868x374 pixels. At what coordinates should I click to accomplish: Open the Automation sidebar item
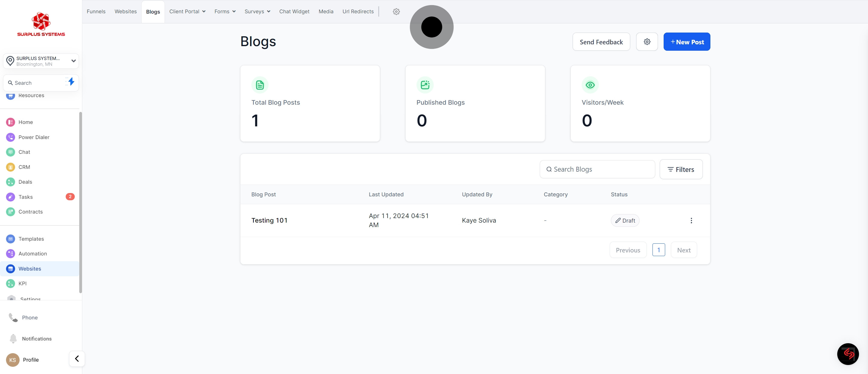pyautogui.click(x=32, y=254)
